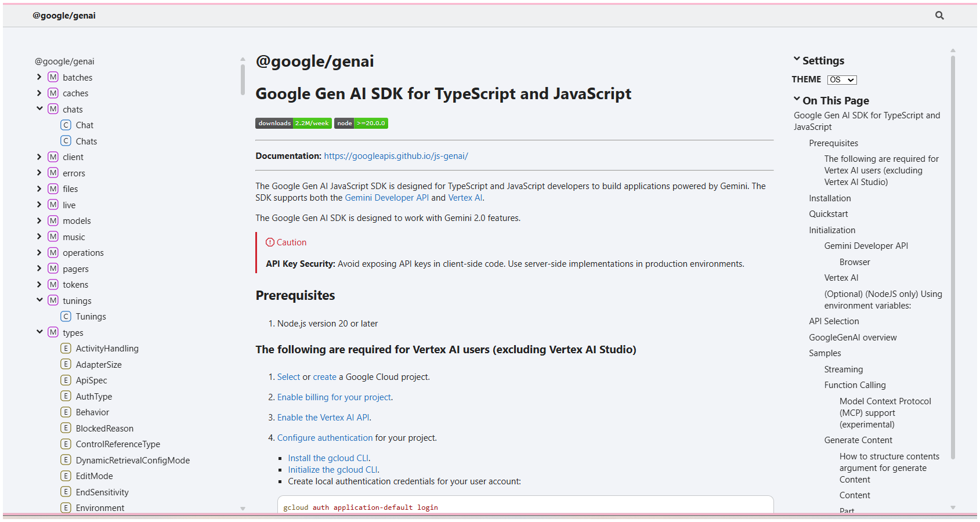
Task: Click the left sidebar scrollbar thumb
Action: tap(243, 79)
